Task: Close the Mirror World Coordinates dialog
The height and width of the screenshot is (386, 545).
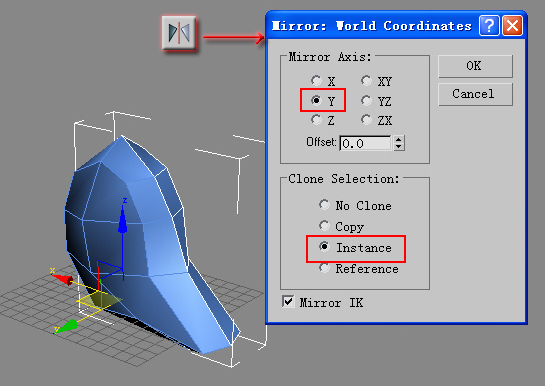Action: [512, 26]
